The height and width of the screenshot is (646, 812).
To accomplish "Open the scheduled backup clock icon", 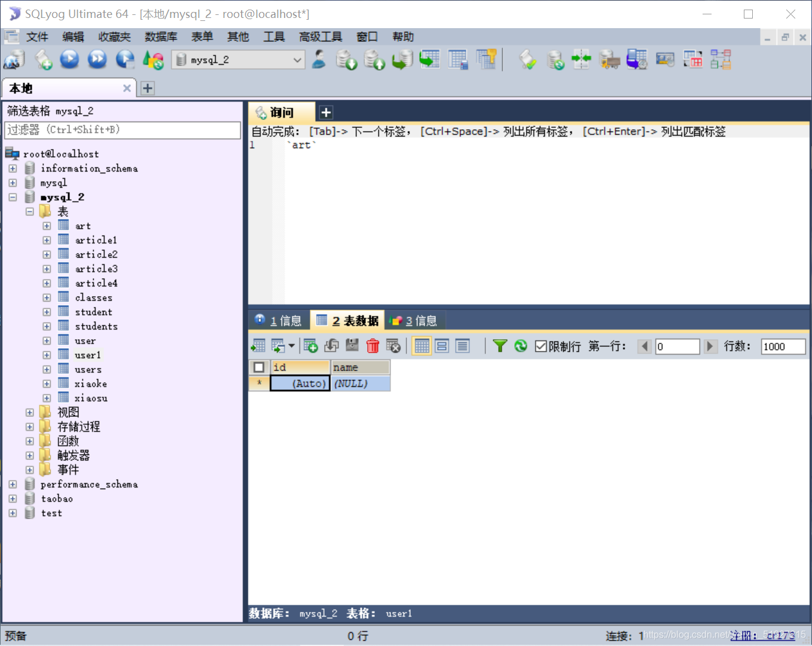I will [x=637, y=59].
